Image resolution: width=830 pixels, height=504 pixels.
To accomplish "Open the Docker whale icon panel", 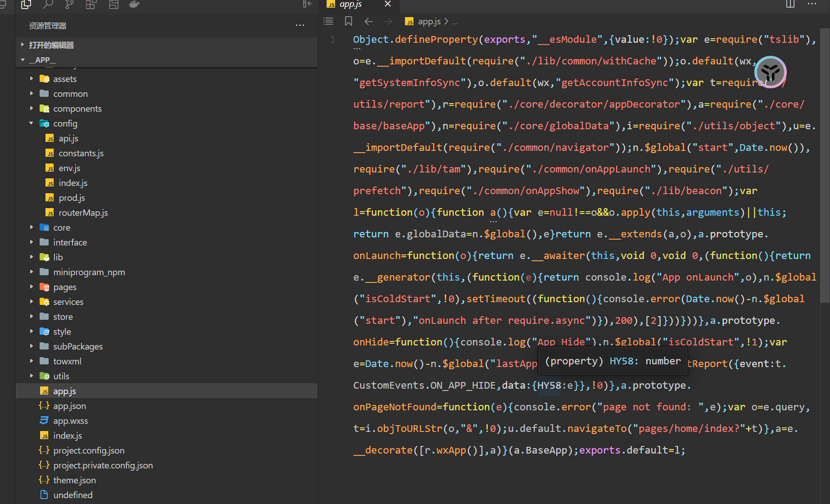I will (134, 5).
